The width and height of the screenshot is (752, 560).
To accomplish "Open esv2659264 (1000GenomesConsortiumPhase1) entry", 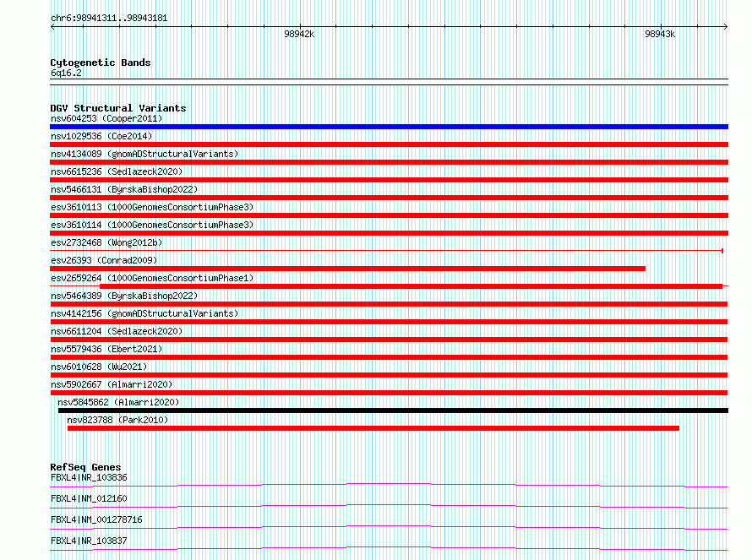I will pos(152,278).
